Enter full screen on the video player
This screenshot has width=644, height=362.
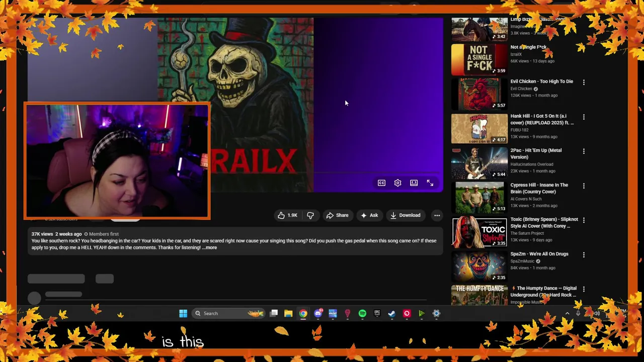tap(430, 183)
